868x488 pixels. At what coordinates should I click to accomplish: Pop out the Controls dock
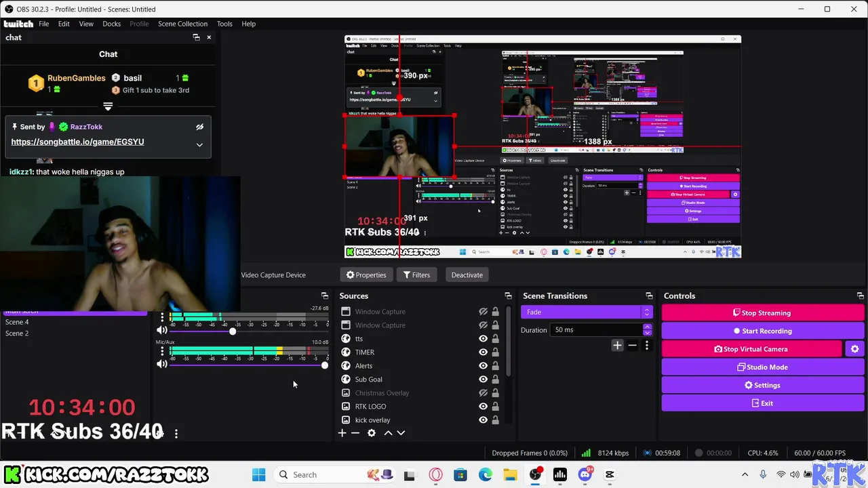(860, 296)
